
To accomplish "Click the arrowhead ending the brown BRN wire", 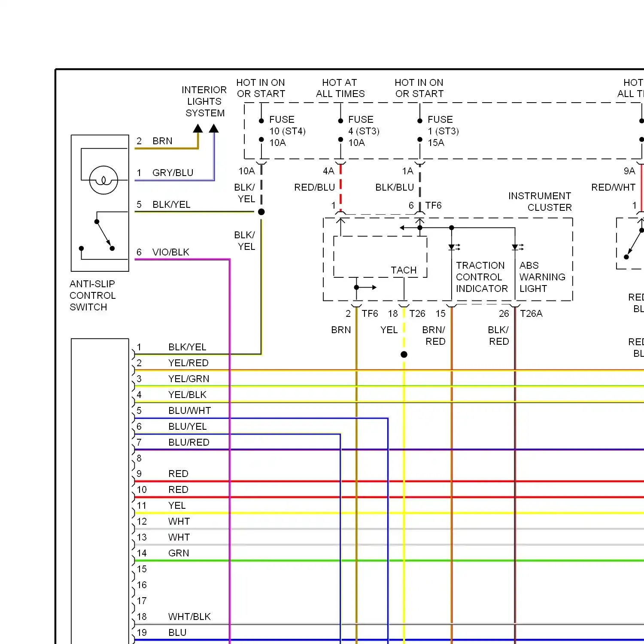I will [198, 128].
